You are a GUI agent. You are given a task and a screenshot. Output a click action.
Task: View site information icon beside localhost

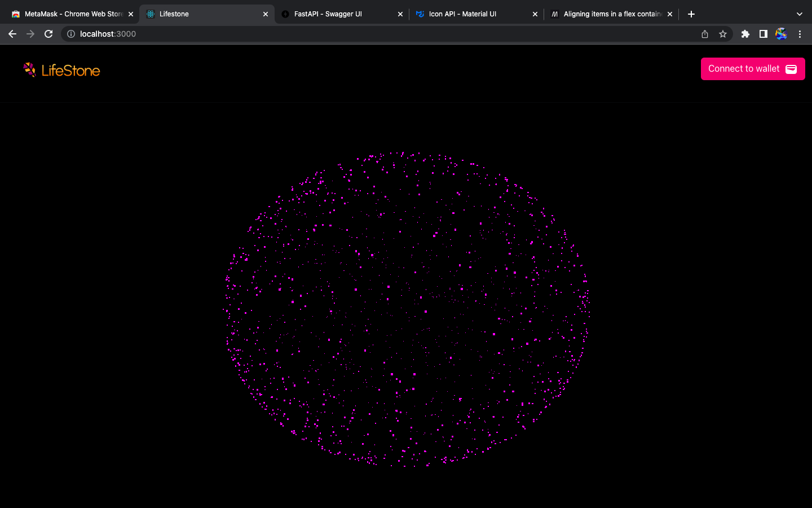[71, 34]
